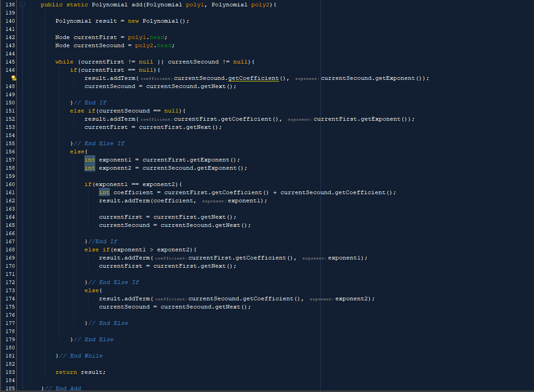Click the 'exponent:' parameter hint on line 162
Screen dimensions: 534x392
(214, 201)
